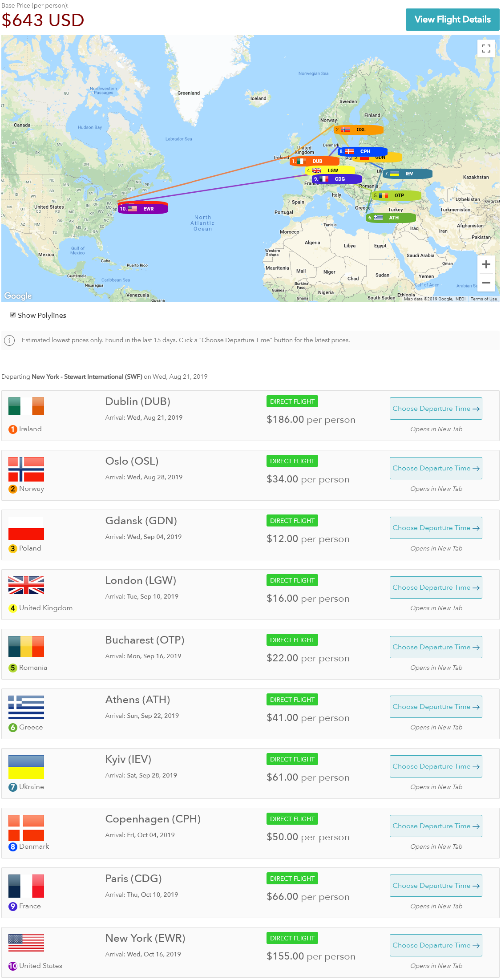Choose departure time for Dublin flight
The image size is (501, 980).
click(x=436, y=409)
